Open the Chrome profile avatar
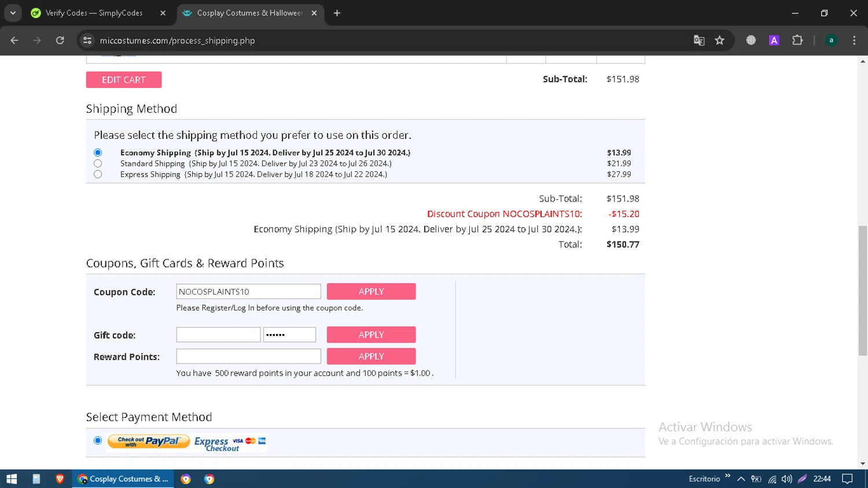This screenshot has height=488, width=868. pos(831,41)
